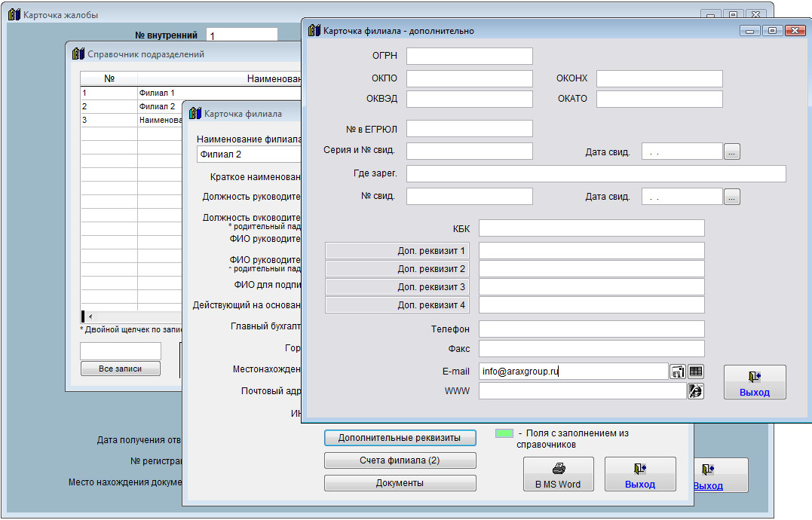Click Выход button in Карточка филиала window
Image resolution: width=812 pixels, height=520 pixels.
tap(640, 474)
